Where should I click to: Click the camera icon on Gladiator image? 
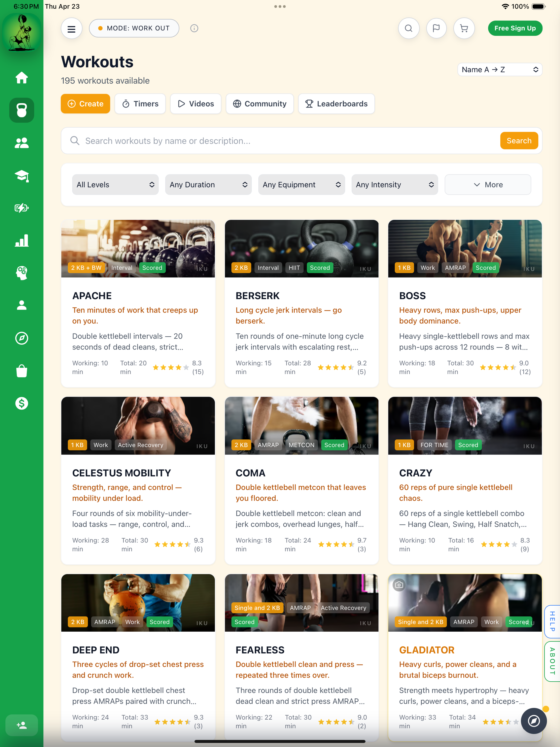(x=399, y=585)
